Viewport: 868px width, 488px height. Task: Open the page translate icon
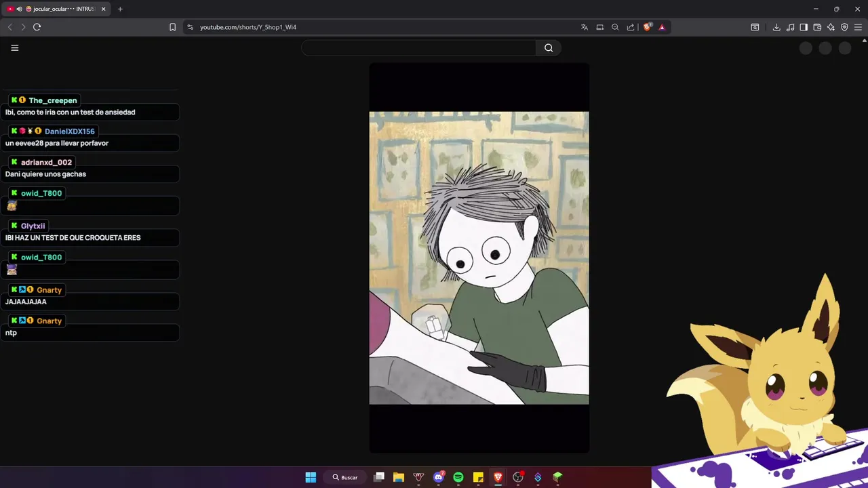coord(585,27)
